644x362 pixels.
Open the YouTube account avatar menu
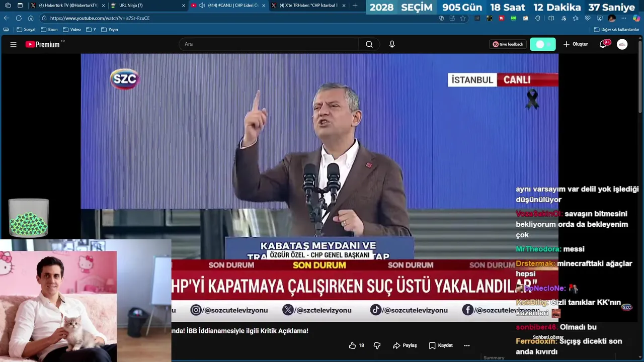click(622, 44)
